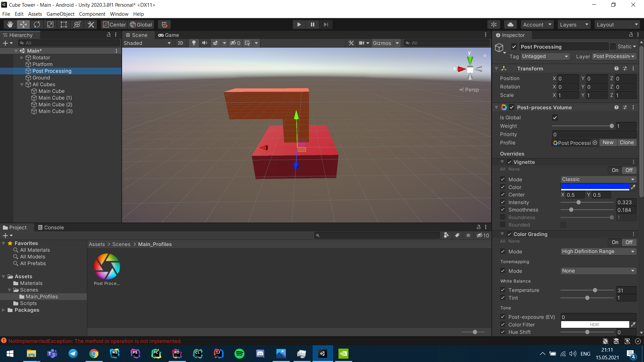The width and height of the screenshot is (644, 362).
Task: Toggle Vignette Intensity override checkbox
Action: pyautogui.click(x=503, y=202)
